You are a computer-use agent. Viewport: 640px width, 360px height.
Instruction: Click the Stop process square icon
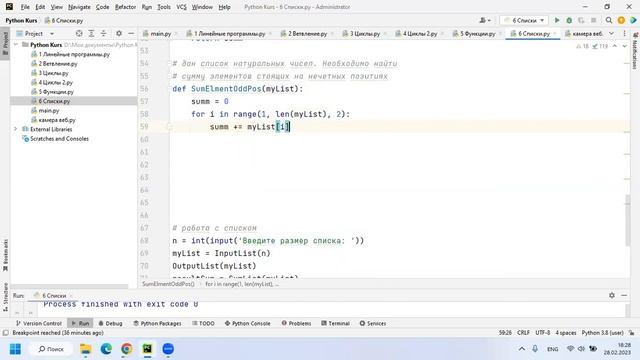tap(593, 20)
